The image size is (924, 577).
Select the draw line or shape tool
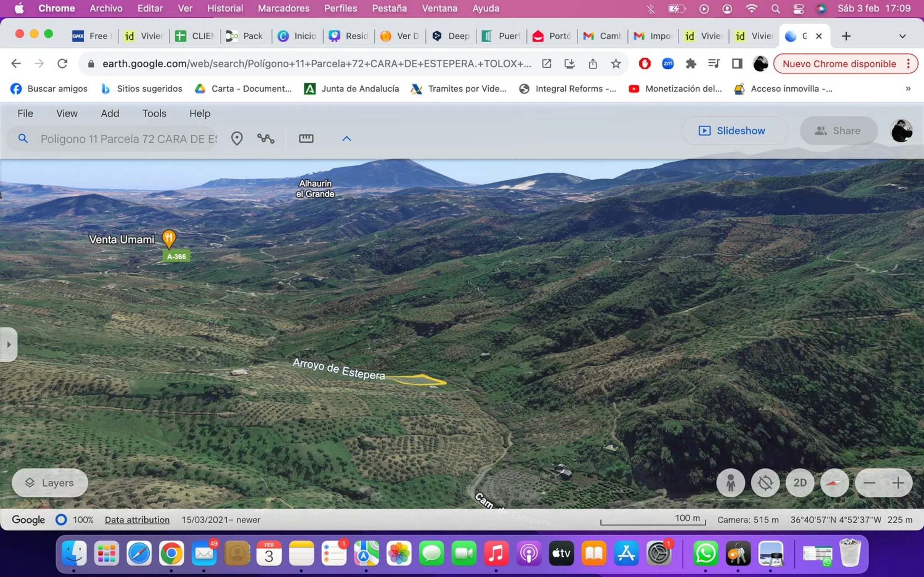266,138
